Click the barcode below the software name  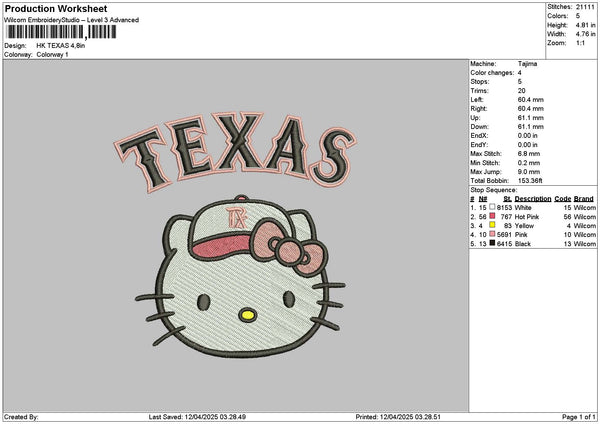(60, 33)
